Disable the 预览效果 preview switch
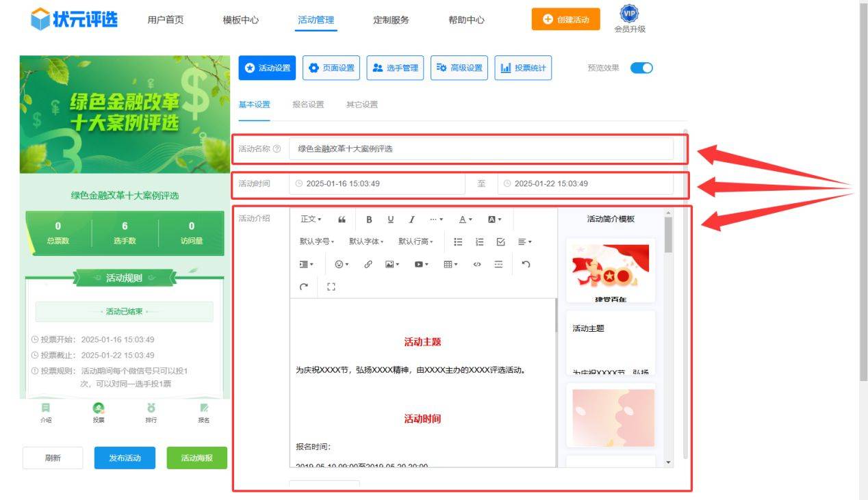Image resolution: width=868 pixels, height=500 pixels. click(x=641, y=68)
